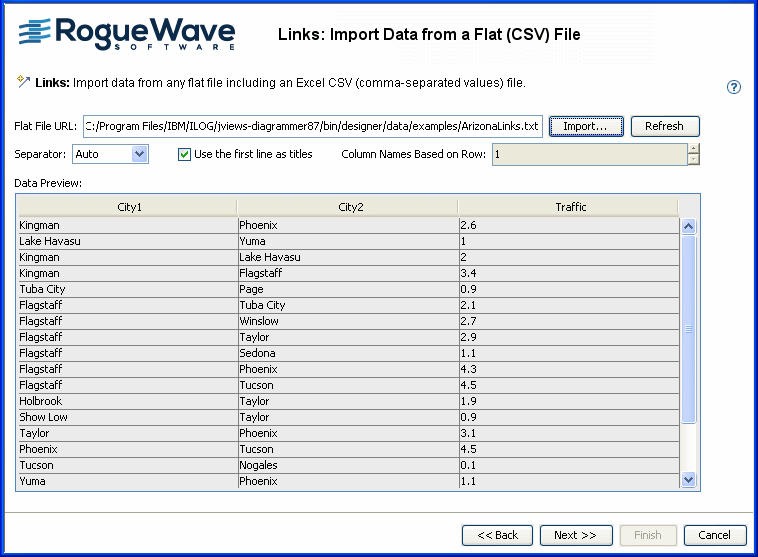Cancel the import wizard
The height and width of the screenshot is (557, 758).
pyautogui.click(x=714, y=535)
